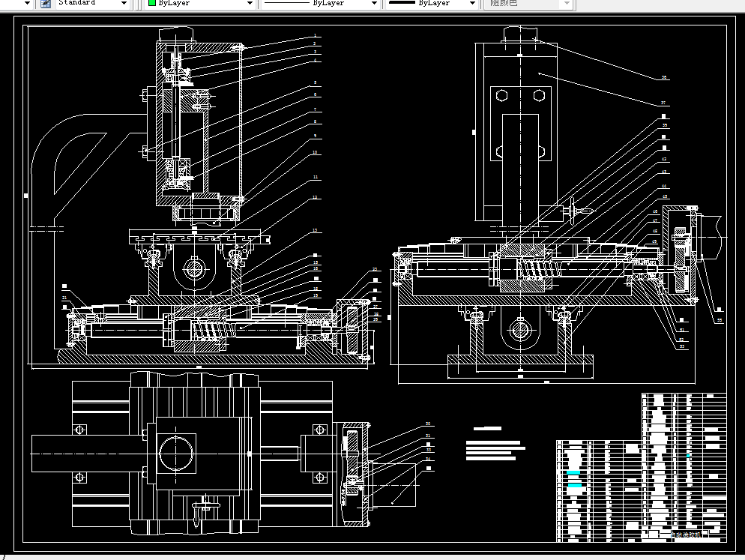Open the ByLayer color control dropdown
745x560 pixels.
[201, 3]
